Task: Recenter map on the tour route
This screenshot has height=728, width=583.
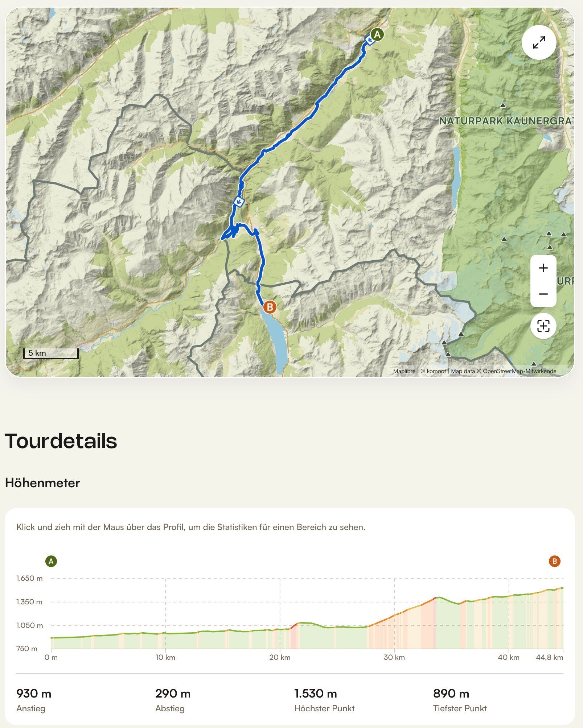Action: [x=543, y=326]
